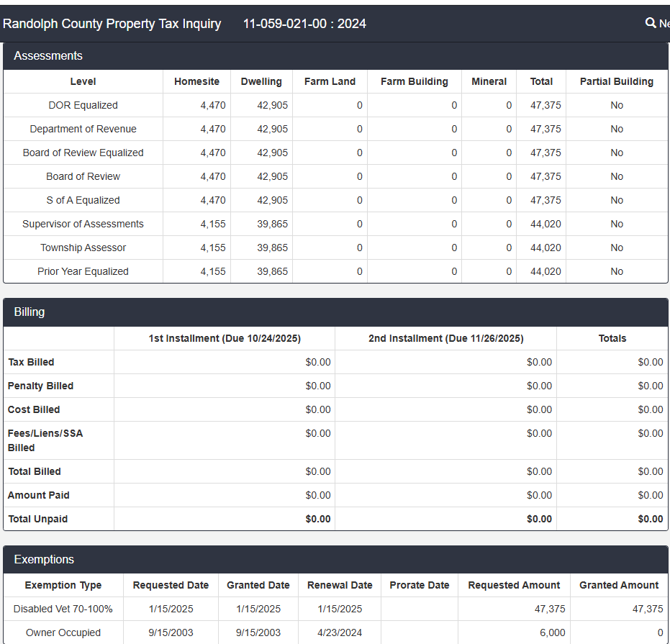The image size is (670, 644).
Task: Collapse the Exemptions panel header
Action: click(x=44, y=560)
